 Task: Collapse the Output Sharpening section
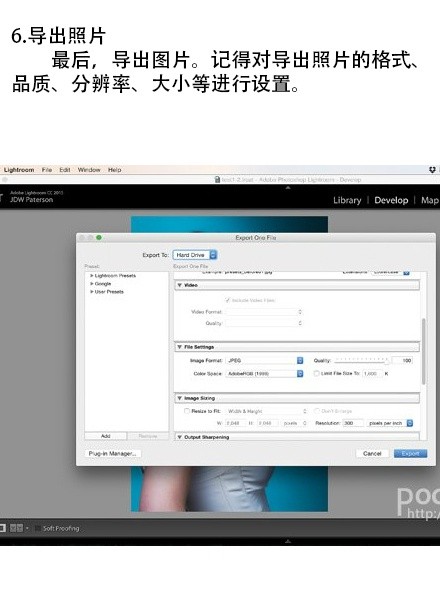click(180, 437)
